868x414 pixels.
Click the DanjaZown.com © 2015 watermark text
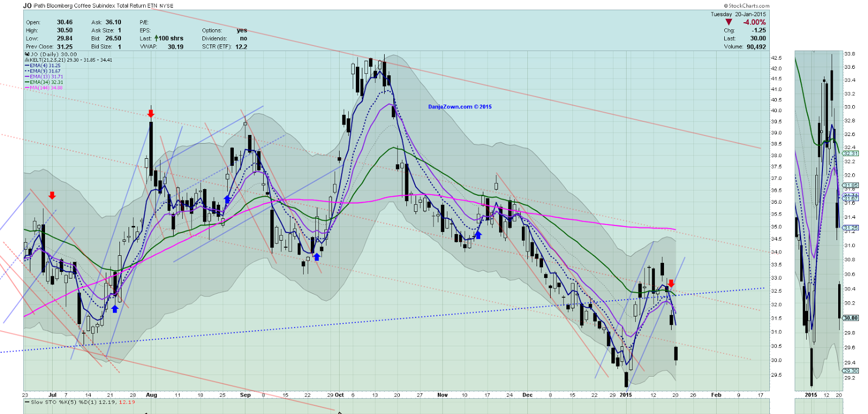(x=460, y=107)
